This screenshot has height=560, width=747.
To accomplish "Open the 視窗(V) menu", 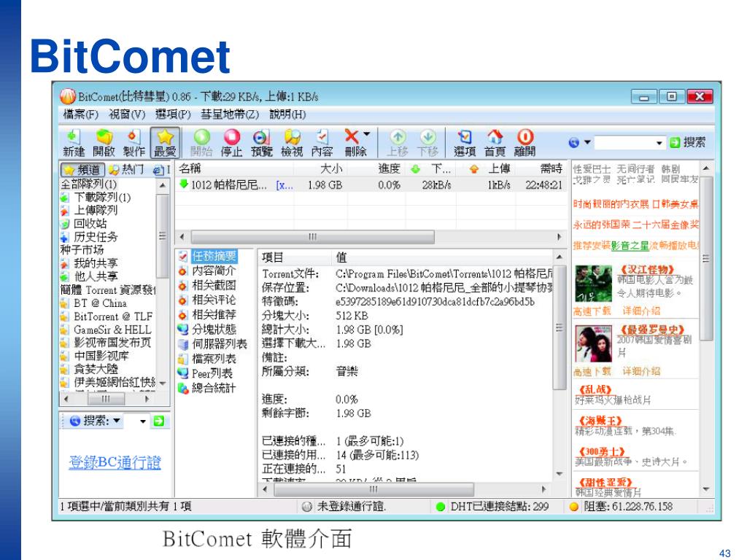I will (x=127, y=114).
